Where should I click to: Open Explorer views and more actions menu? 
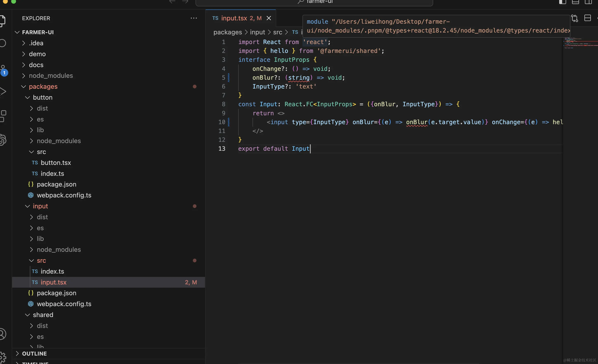(194, 18)
